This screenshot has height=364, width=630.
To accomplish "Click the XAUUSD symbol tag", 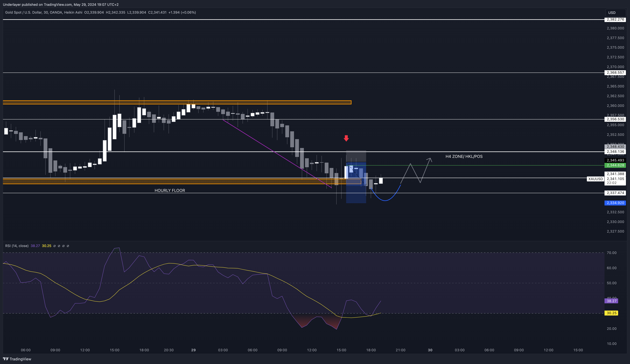I will pos(596,179).
